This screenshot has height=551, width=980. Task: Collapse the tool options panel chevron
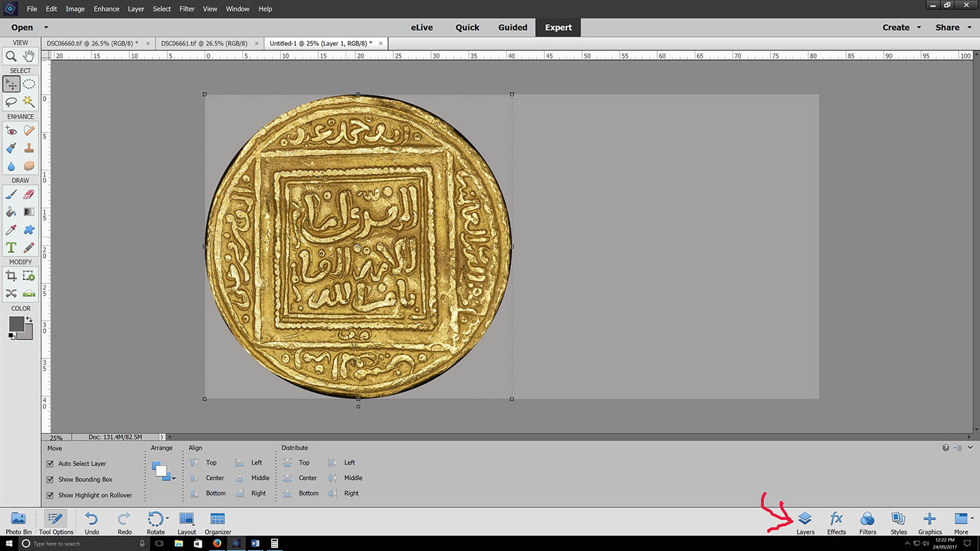pos(970,448)
